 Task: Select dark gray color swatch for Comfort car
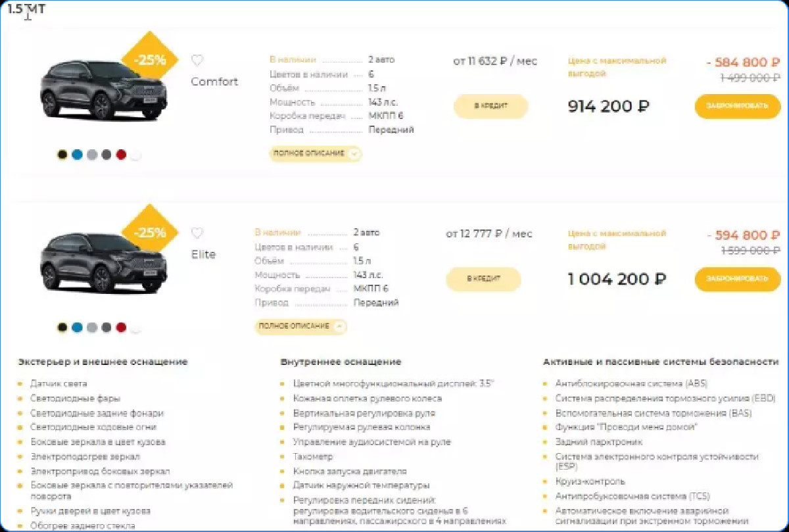107,155
